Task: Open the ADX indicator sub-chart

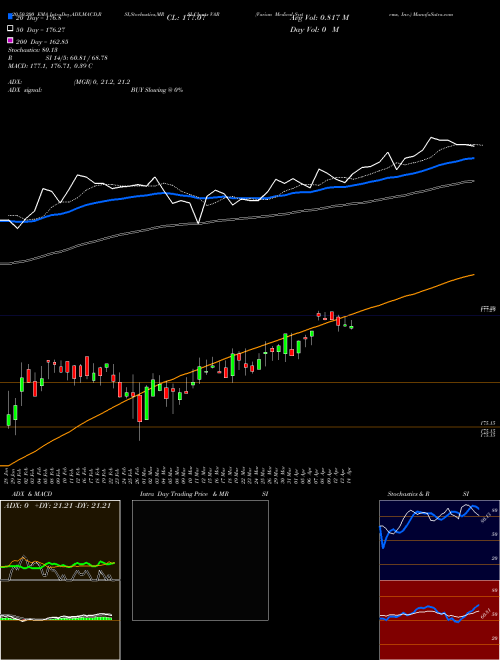Action: click(60, 540)
